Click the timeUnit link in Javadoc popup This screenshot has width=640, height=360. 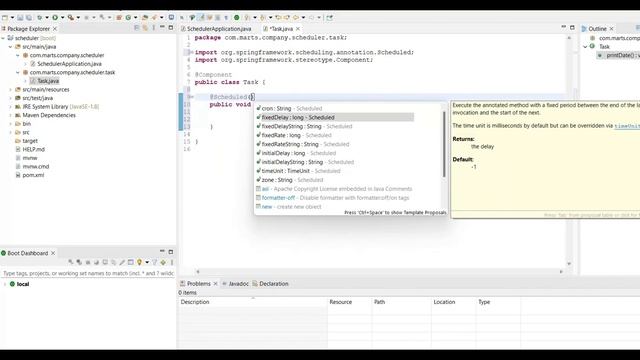627,126
